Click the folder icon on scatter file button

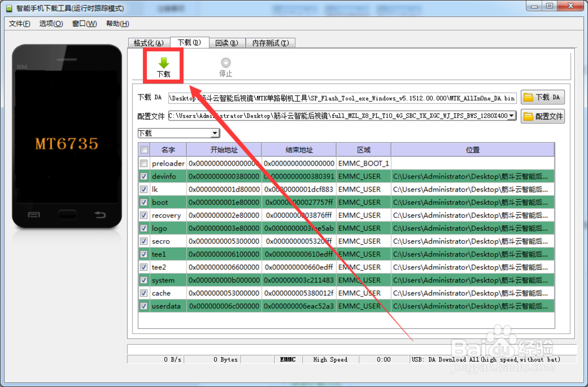pos(529,116)
